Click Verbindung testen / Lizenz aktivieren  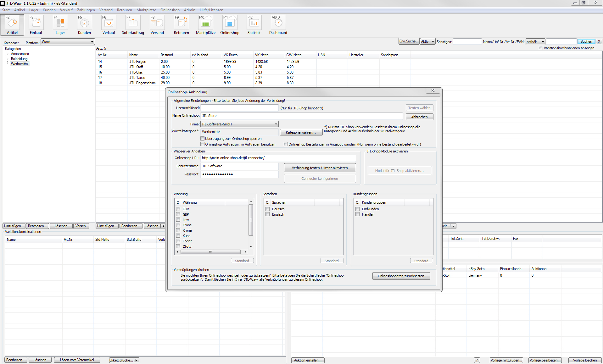pyautogui.click(x=320, y=168)
